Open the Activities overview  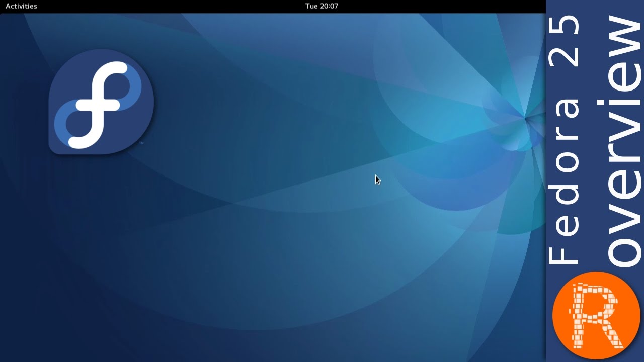coord(21,6)
